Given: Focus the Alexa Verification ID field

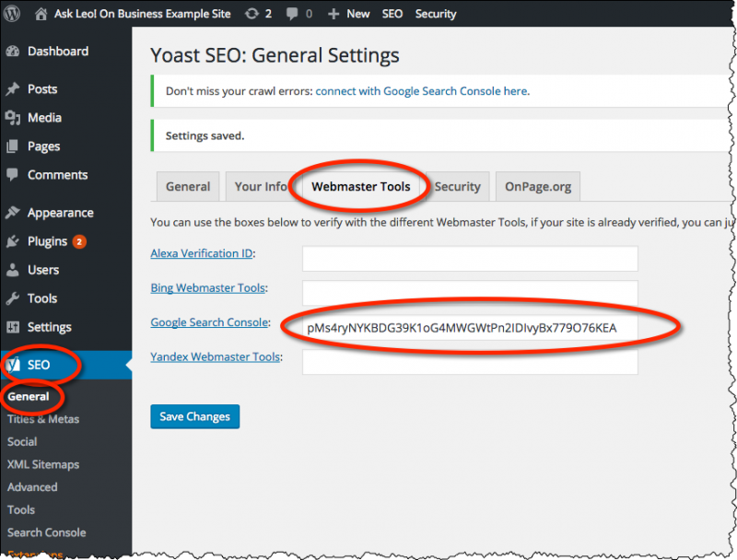Looking at the screenshot, I should (470, 259).
